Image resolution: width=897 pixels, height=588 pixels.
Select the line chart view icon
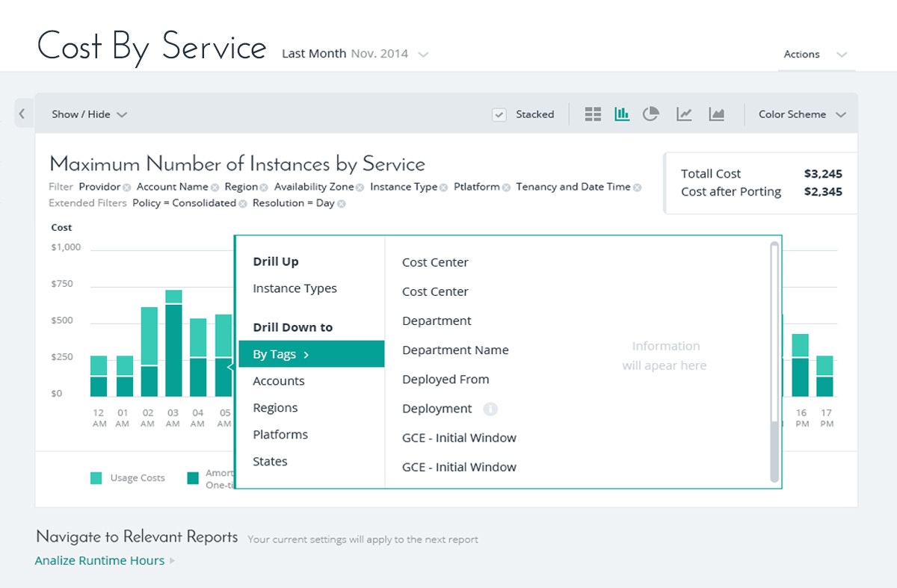[x=684, y=114]
